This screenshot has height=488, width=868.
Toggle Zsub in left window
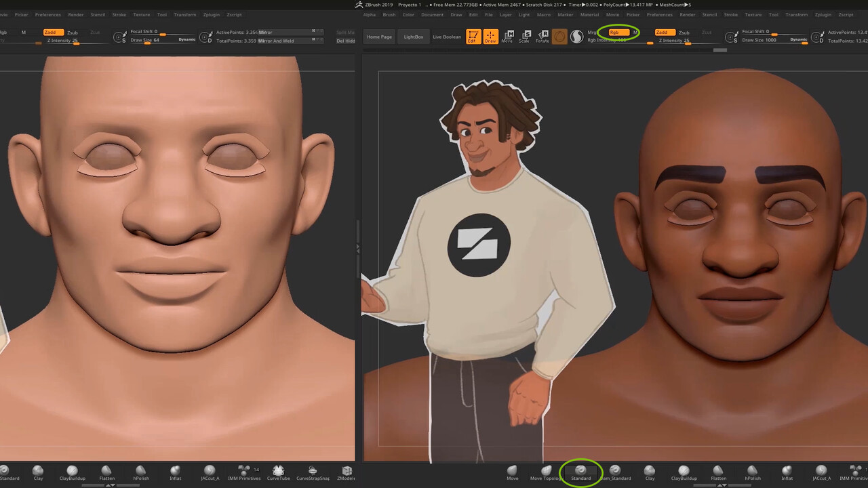pos(73,32)
